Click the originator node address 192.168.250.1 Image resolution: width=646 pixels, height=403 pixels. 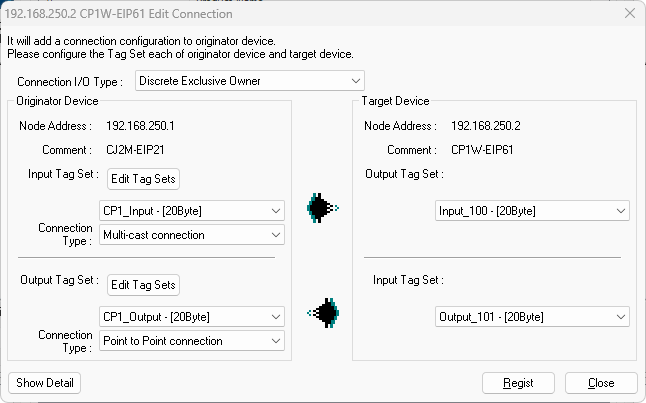coord(140,126)
